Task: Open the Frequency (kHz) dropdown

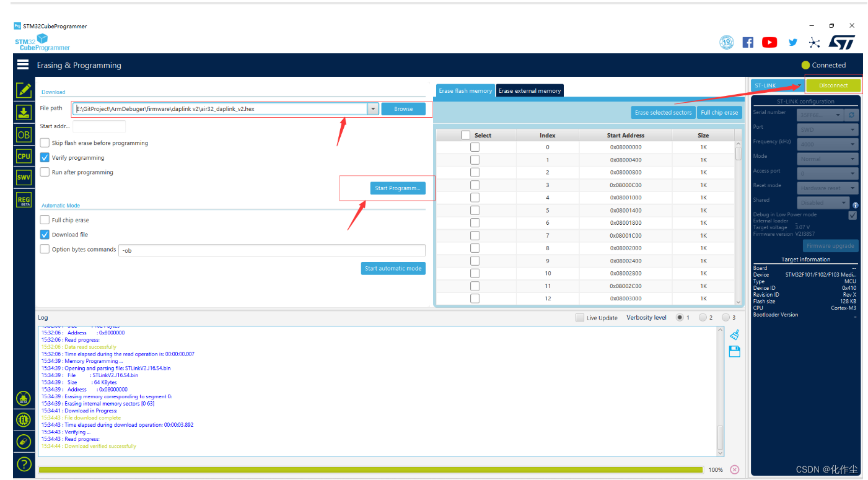Action: [x=828, y=144]
